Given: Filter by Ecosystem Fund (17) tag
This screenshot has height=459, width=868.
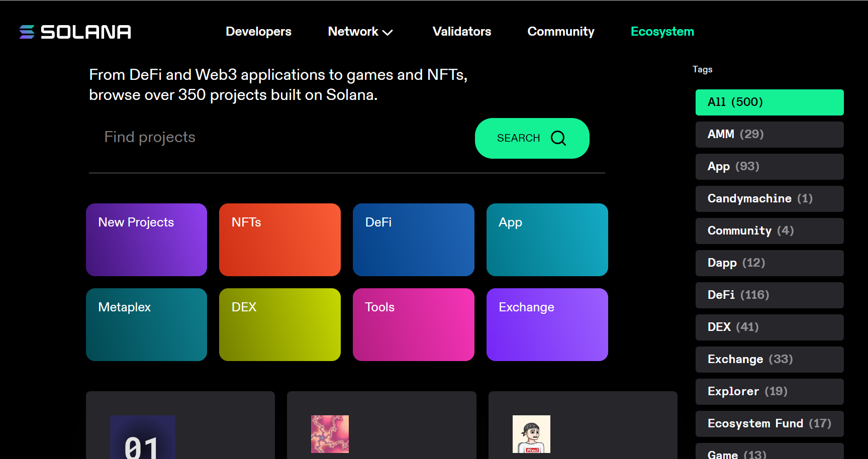Looking at the screenshot, I should (769, 424).
